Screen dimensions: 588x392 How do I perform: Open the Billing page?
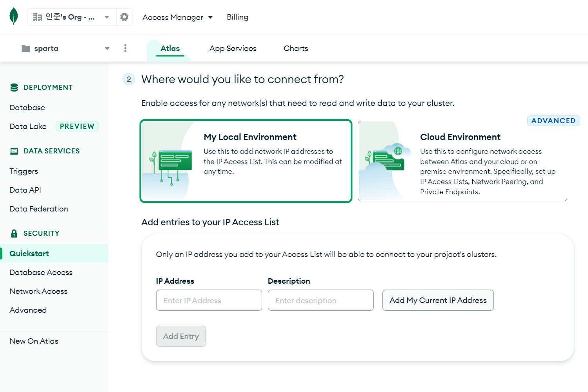(x=237, y=17)
